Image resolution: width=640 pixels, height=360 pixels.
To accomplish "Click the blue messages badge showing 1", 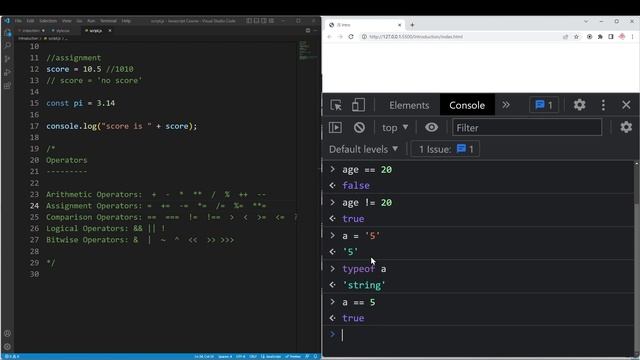I will pos(544,105).
